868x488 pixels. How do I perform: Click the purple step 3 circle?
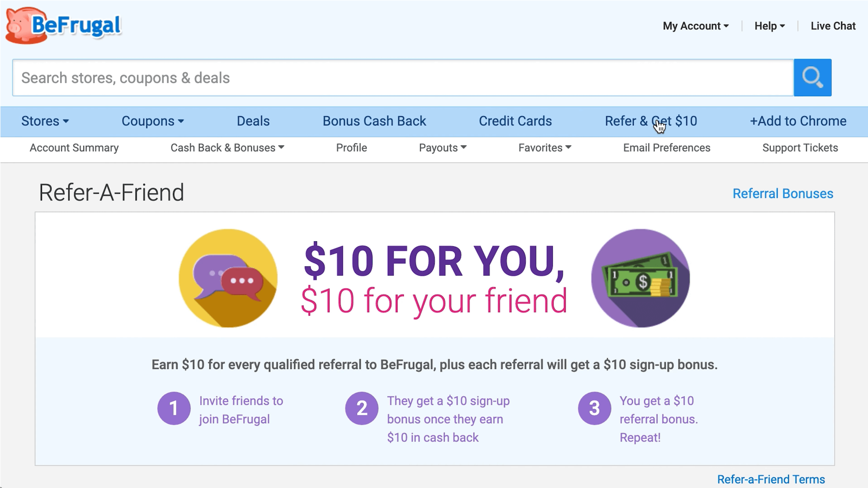594,408
